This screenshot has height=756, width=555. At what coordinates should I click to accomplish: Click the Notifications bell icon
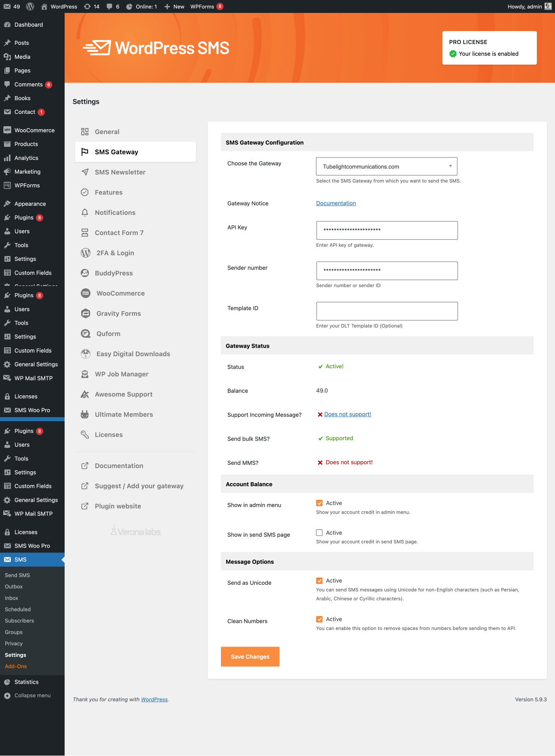click(85, 212)
